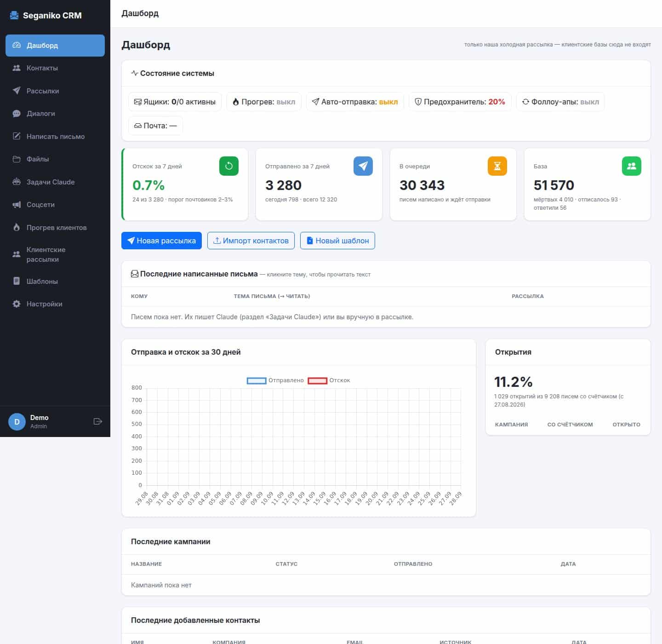This screenshot has height=644, width=662.
Task: Click the Отправка и отскок за 30 дней title
Action: point(186,352)
